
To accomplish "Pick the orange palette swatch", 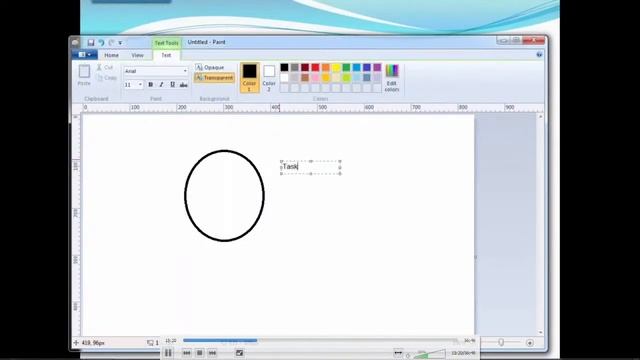I will coord(326,67).
